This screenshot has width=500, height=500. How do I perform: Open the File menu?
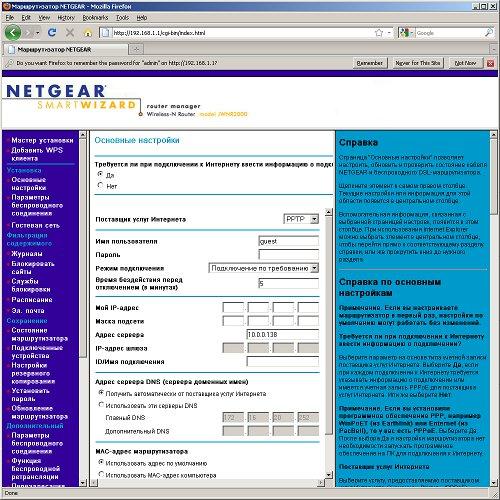tap(10, 18)
